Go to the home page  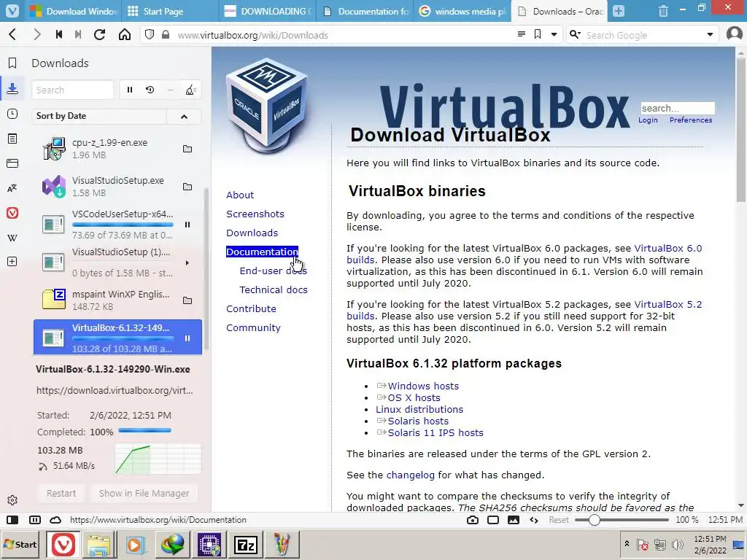(125, 34)
